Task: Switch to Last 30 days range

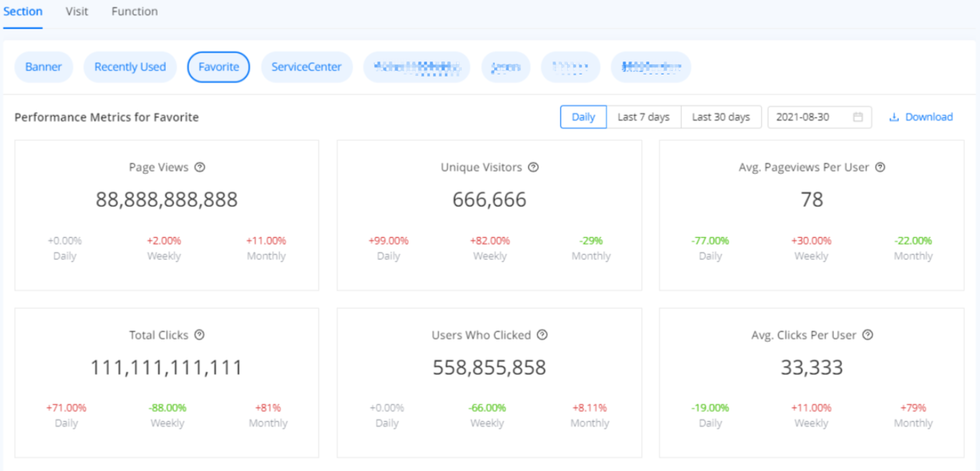Action: click(x=721, y=117)
